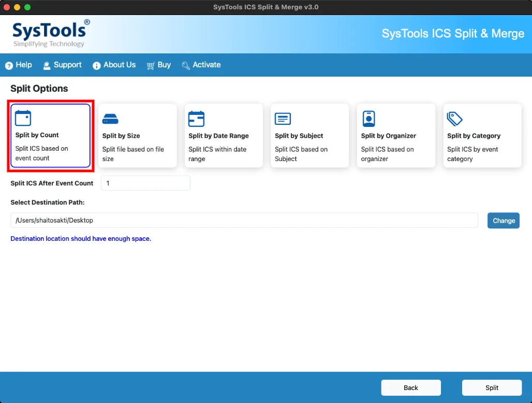Click the 'SysTools ICS Split & Merge' banner title
This screenshot has height=403, width=532.
[453, 34]
